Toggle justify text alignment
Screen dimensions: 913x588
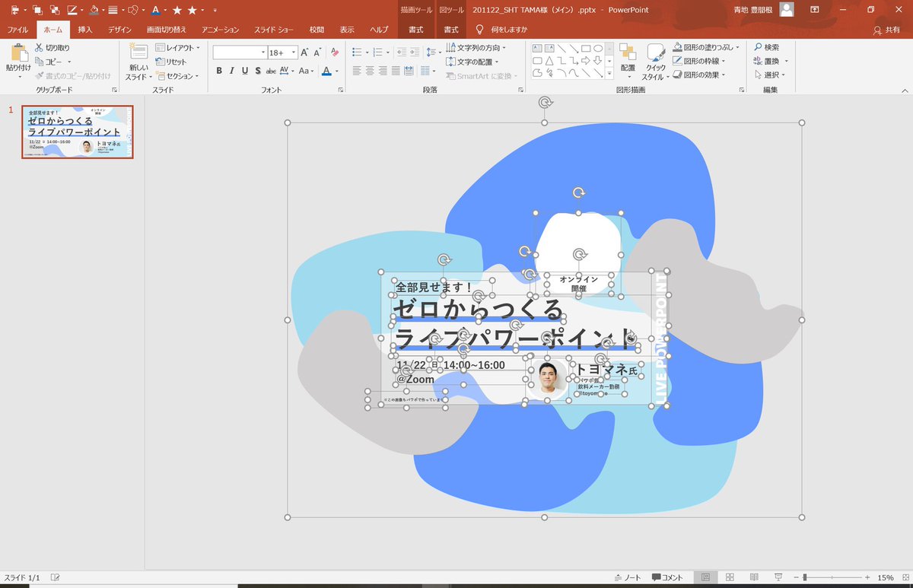tap(396, 71)
